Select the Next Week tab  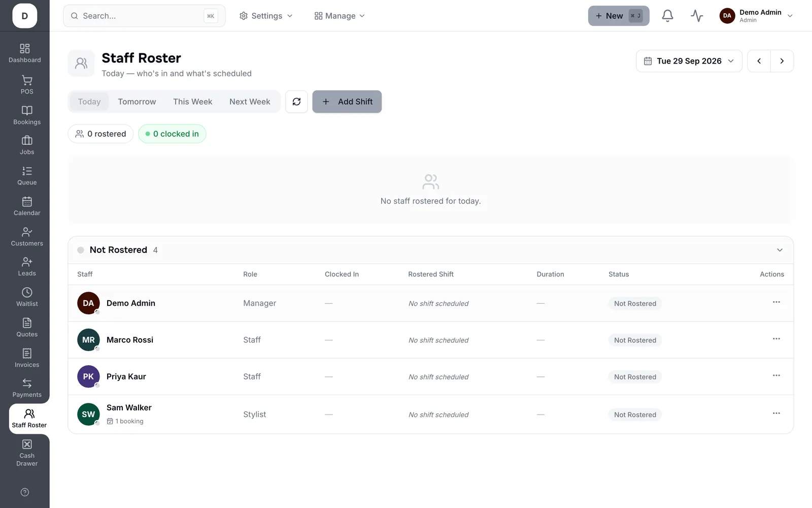250,102
